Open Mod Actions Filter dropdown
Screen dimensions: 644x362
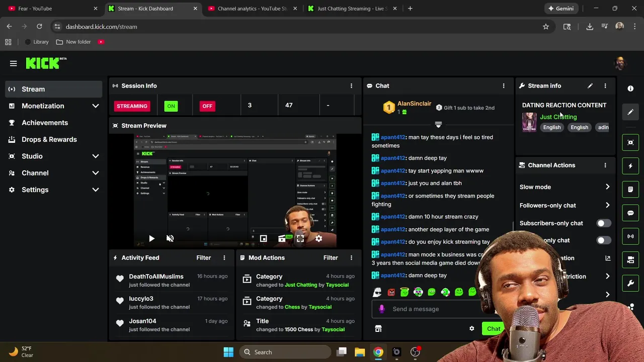pyautogui.click(x=331, y=258)
